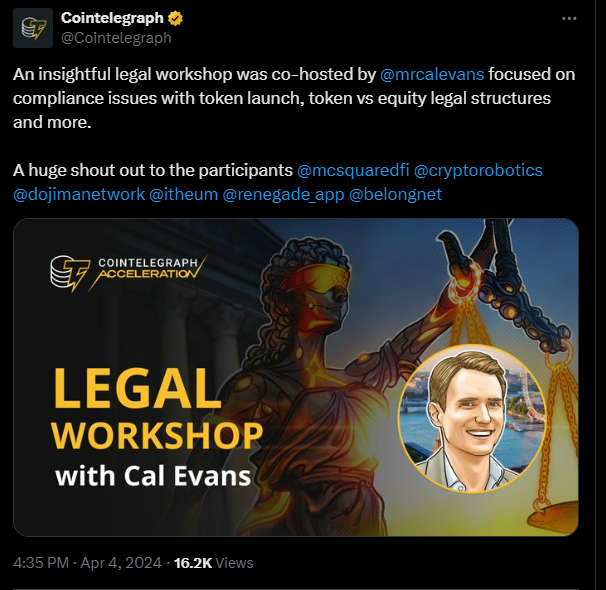Click the gold verified badge next to Cointelegraph
Screen dimensions: 606x590
pos(175,18)
